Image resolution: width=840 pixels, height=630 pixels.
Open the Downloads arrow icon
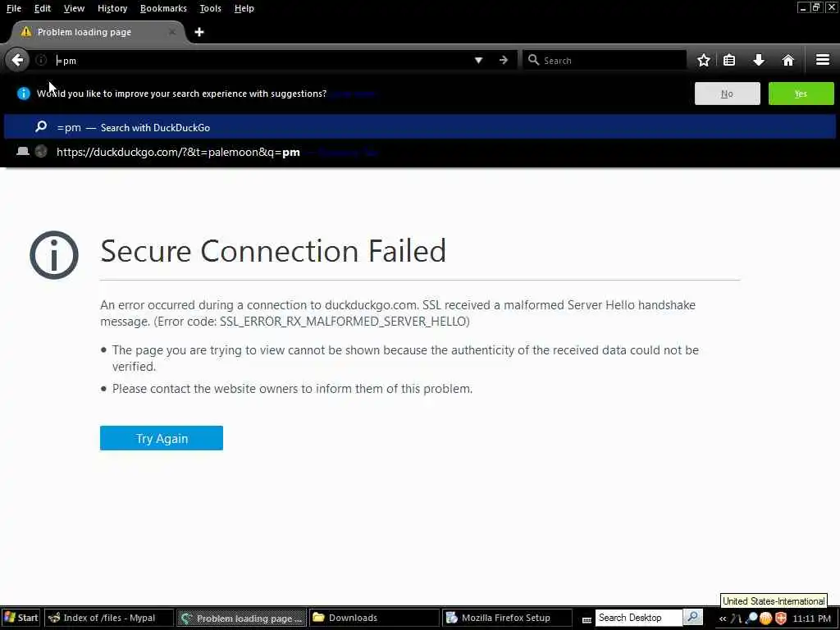pos(759,60)
